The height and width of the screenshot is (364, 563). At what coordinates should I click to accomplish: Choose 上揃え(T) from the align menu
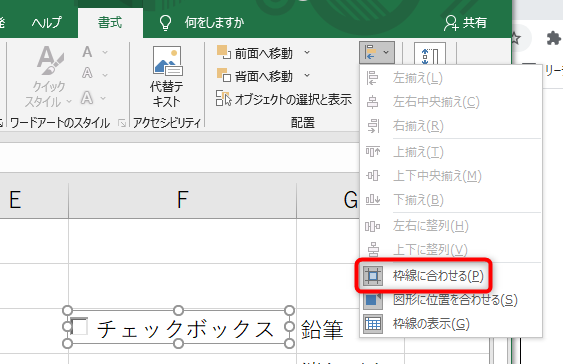pos(451,152)
